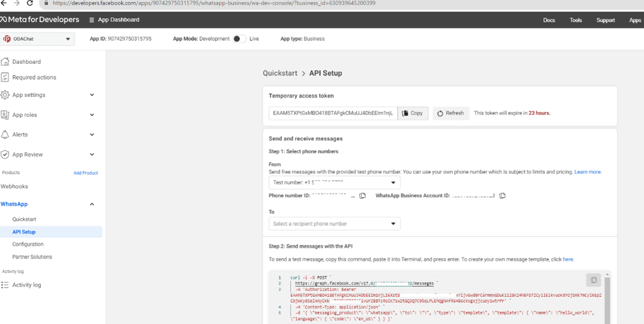Click the address bar URL

214,3
